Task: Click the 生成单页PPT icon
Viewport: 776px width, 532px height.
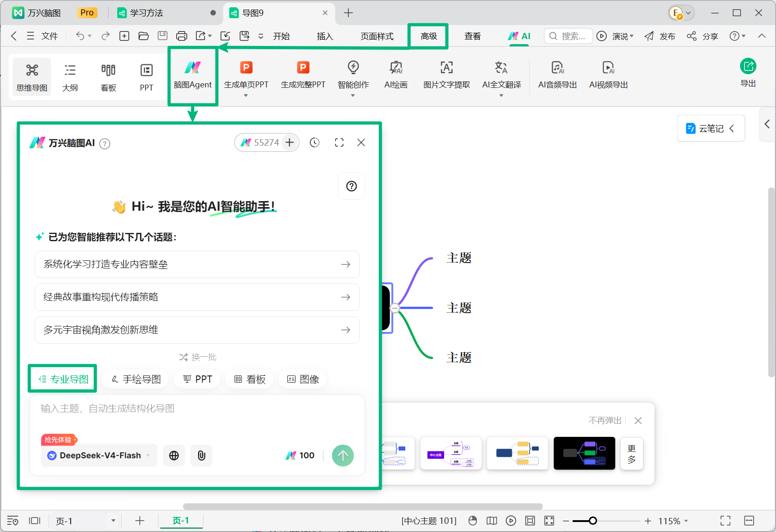Action: 246,68
